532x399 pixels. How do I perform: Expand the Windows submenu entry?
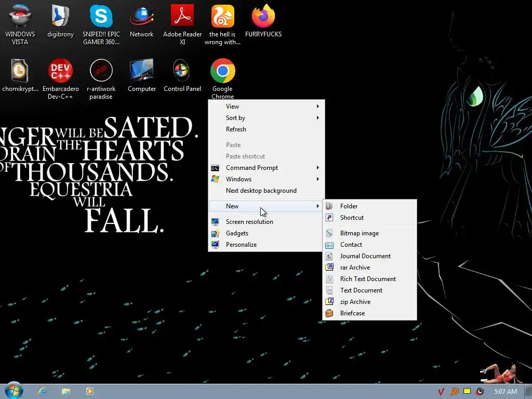[x=267, y=179]
